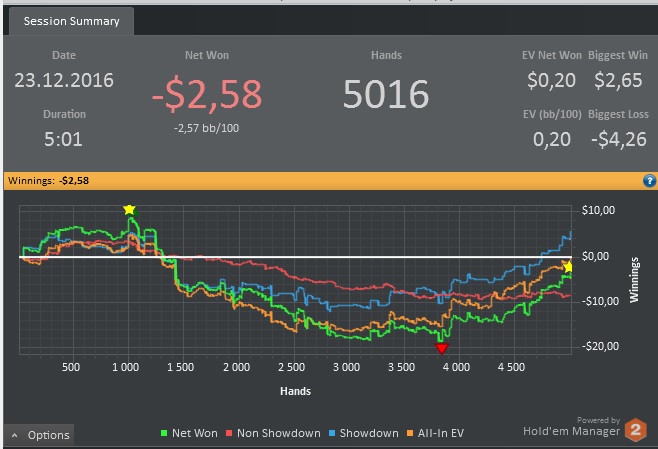The image size is (658, 449).
Task: Toggle the orange All-In EV legend swatch
Action: click(x=410, y=433)
